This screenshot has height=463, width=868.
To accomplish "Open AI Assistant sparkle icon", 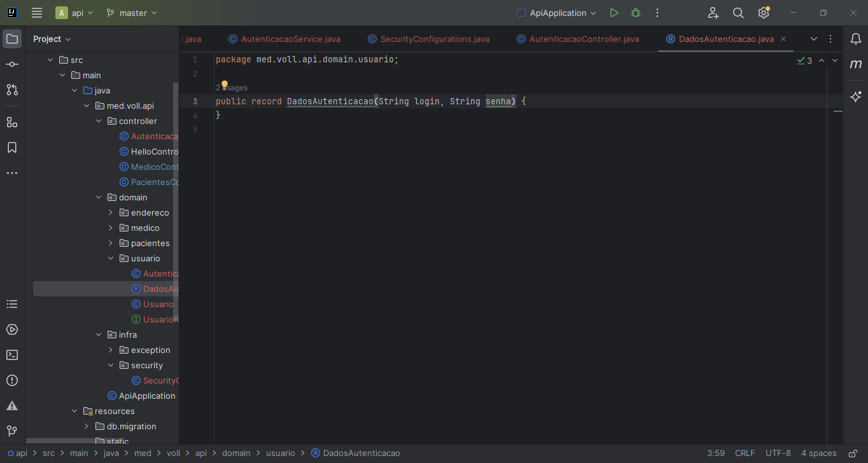I will 856,97.
